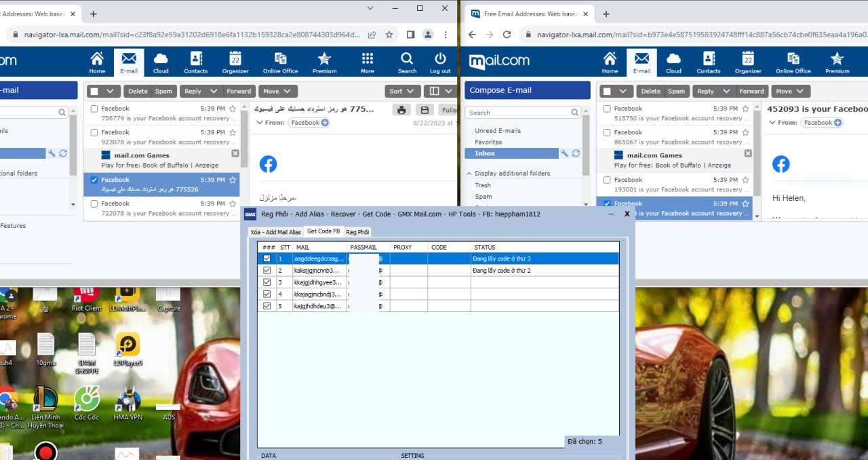Click the Search magnifier icon in top navigation
The height and width of the screenshot is (460, 868).
pos(407,62)
